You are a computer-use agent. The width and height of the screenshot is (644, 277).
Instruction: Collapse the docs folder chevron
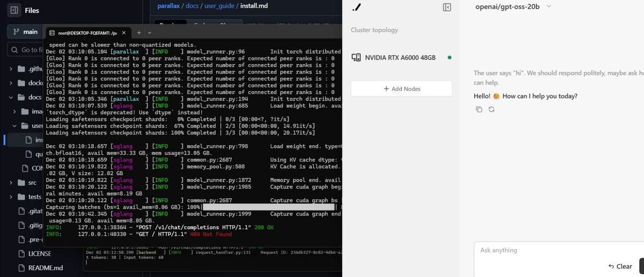coord(11,98)
